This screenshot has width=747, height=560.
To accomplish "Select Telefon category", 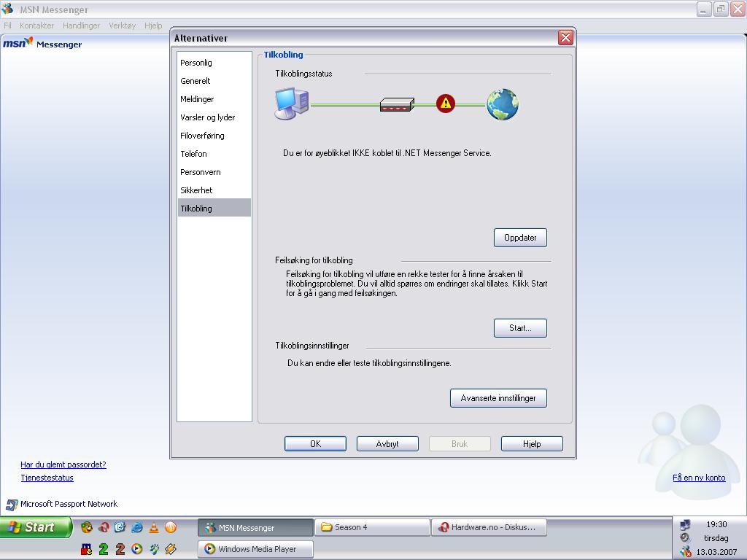I will [214, 154].
